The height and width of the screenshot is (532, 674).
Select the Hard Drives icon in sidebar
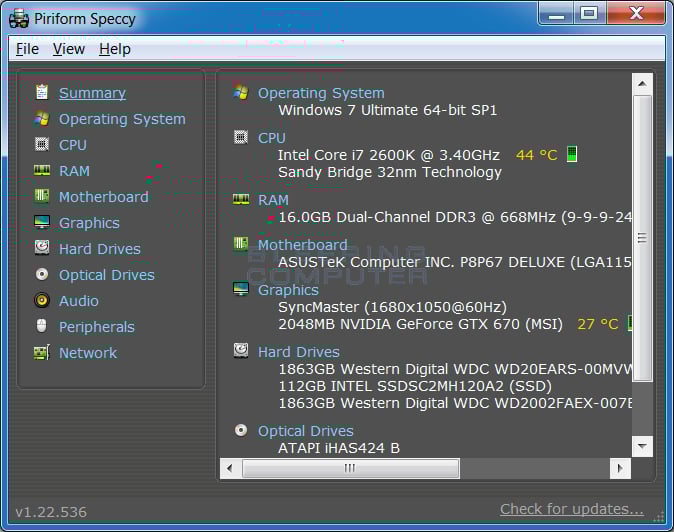pos(41,248)
